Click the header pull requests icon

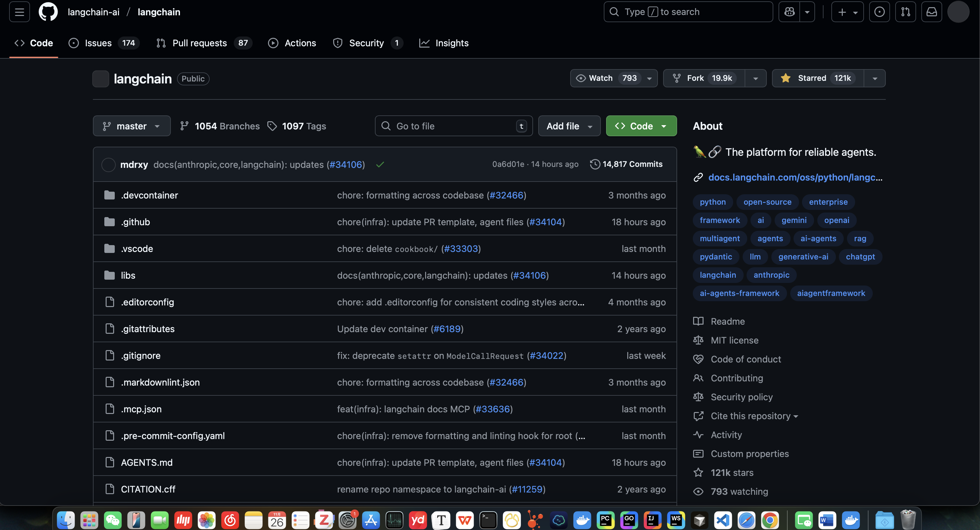[905, 12]
